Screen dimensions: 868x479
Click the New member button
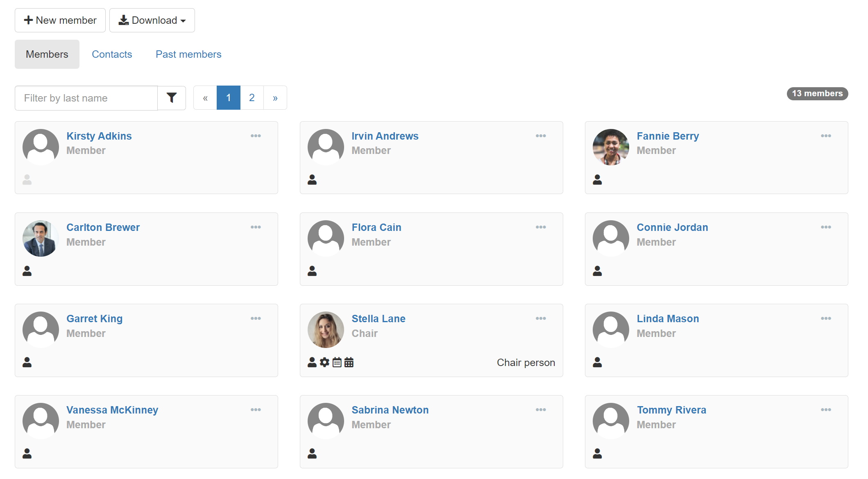click(60, 20)
